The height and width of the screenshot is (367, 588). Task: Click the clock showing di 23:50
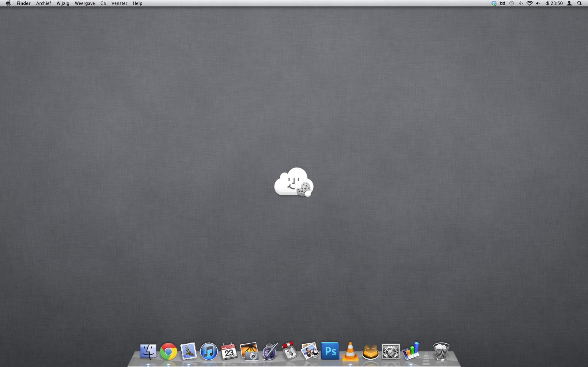554,3
